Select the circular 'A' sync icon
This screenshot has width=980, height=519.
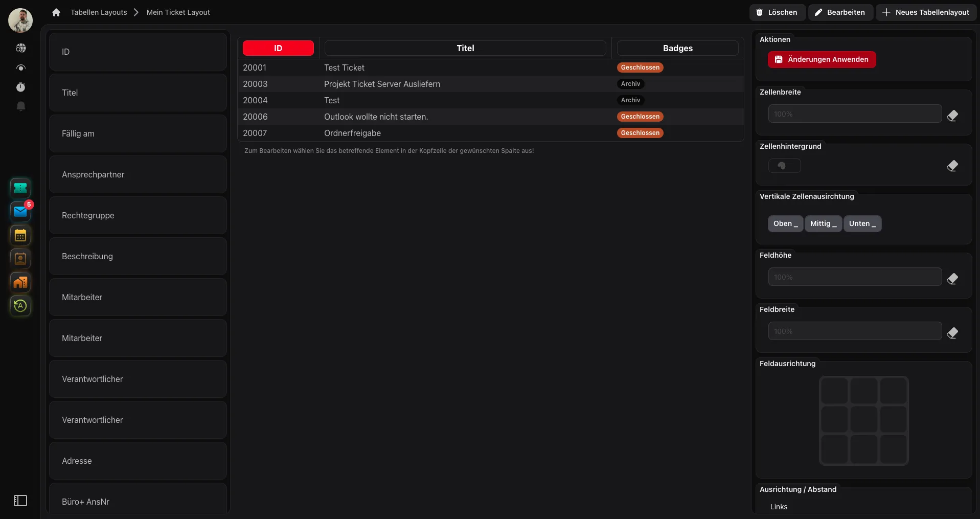pyautogui.click(x=20, y=306)
